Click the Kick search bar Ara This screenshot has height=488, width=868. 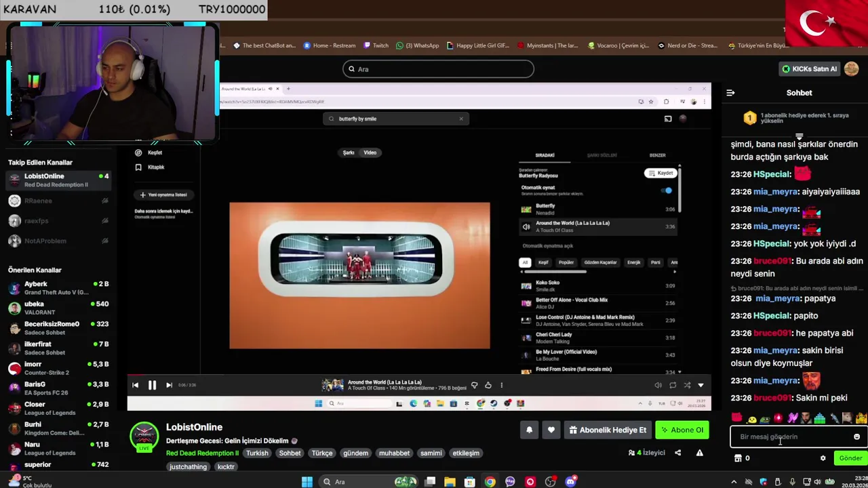pyautogui.click(x=438, y=69)
